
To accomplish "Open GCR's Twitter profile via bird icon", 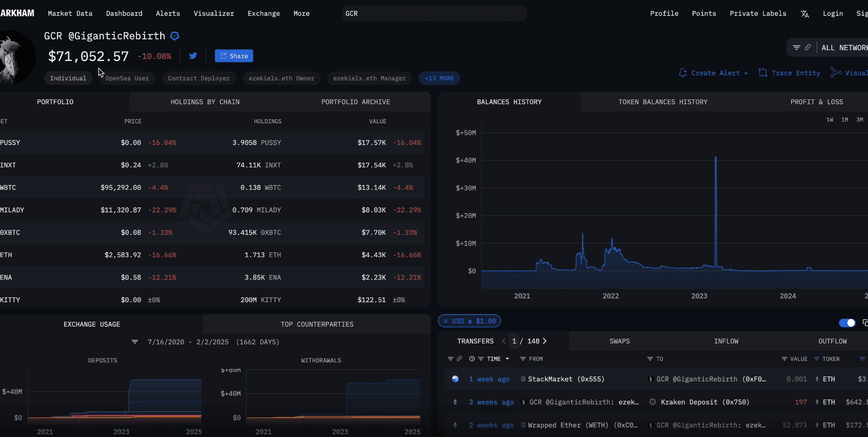I will pyautogui.click(x=193, y=56).
